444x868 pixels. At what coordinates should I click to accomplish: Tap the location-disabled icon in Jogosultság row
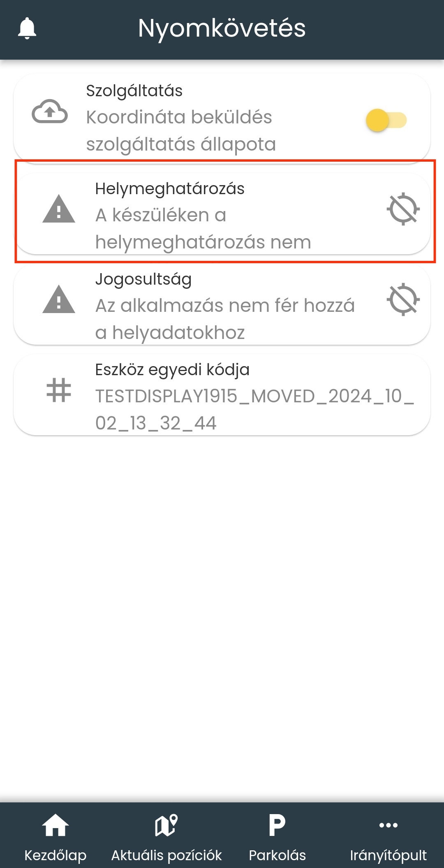tap(403, 299)
